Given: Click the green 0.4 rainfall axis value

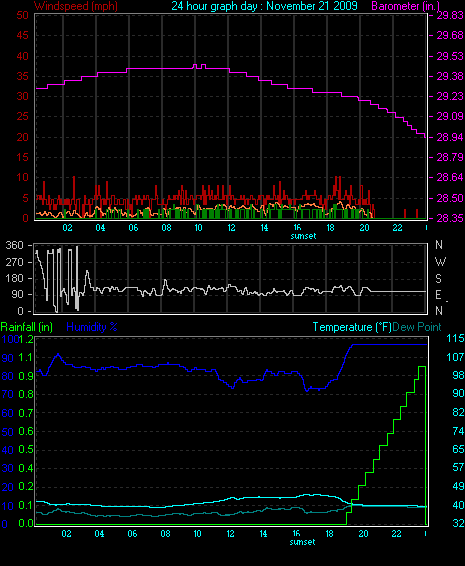Looking at the screenshot, I should point(26,468).
